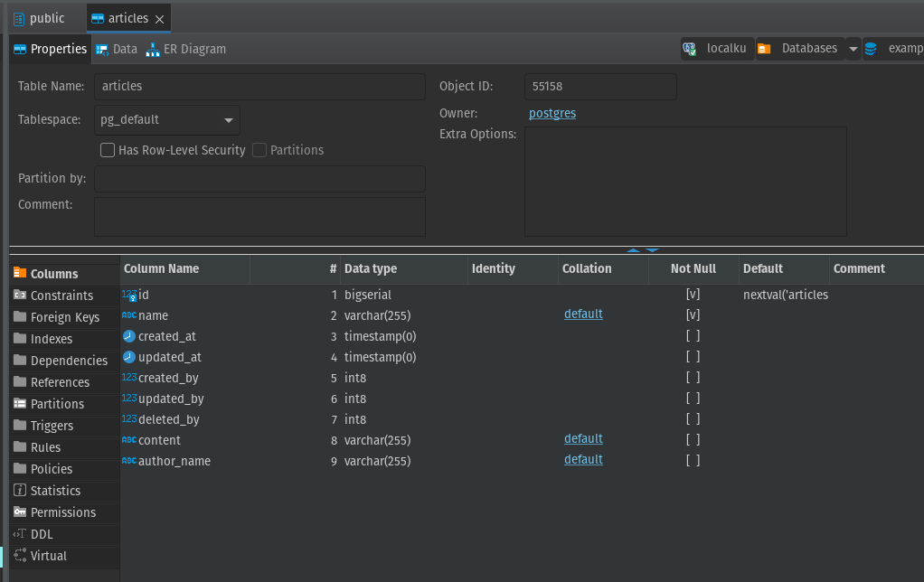Expand the Databases dropdown arrow
Screen dimensions: 924x582
(853, 49)
